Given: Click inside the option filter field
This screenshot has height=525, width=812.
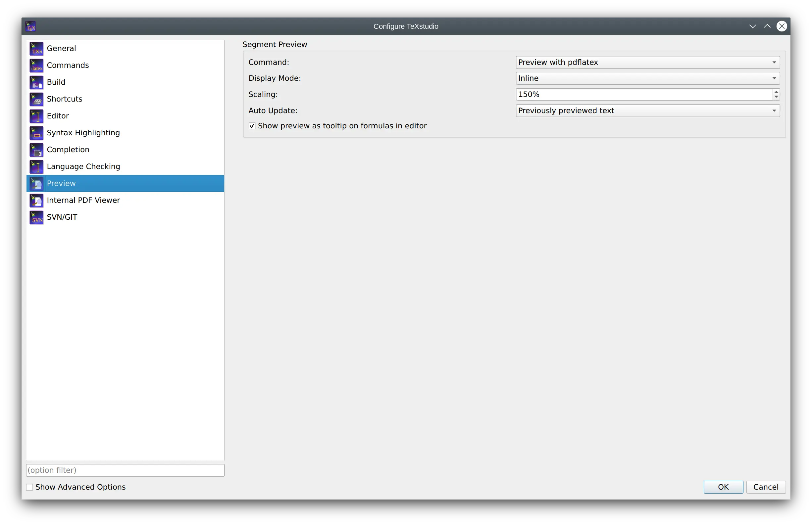Looking at the screenshot, I should 125,470.
